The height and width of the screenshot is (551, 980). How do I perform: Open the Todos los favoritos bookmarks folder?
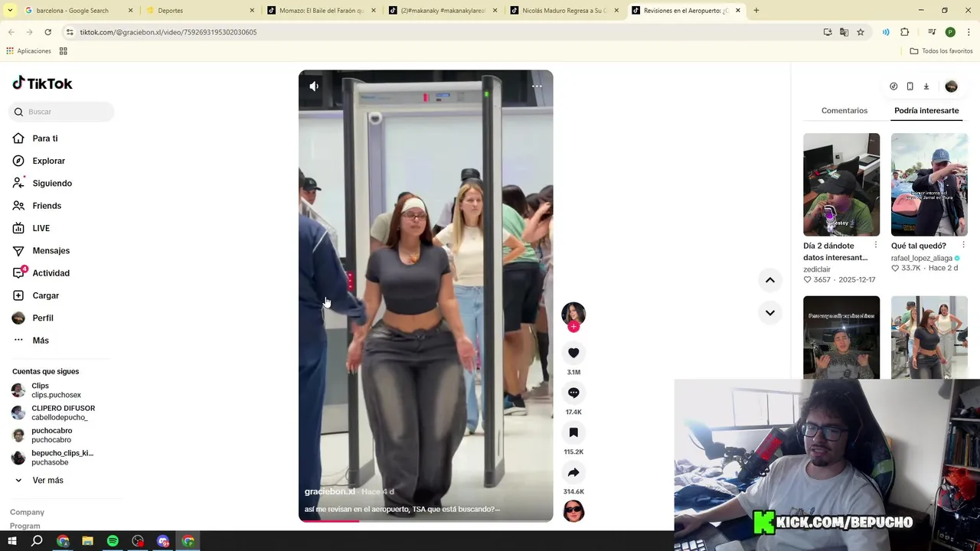pos(941,51)
